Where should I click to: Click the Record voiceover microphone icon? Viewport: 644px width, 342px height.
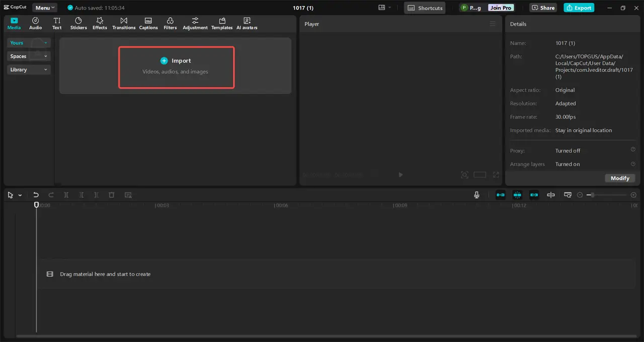click(476, 195)
